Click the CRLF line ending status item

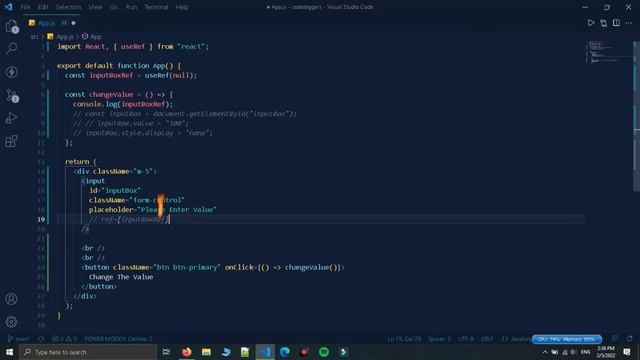[487, 339]
